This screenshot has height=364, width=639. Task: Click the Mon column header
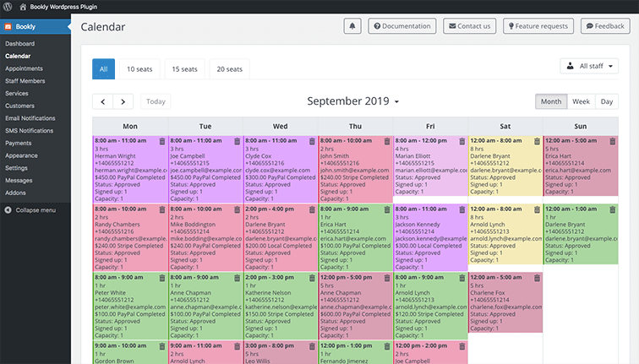(130, 126)
